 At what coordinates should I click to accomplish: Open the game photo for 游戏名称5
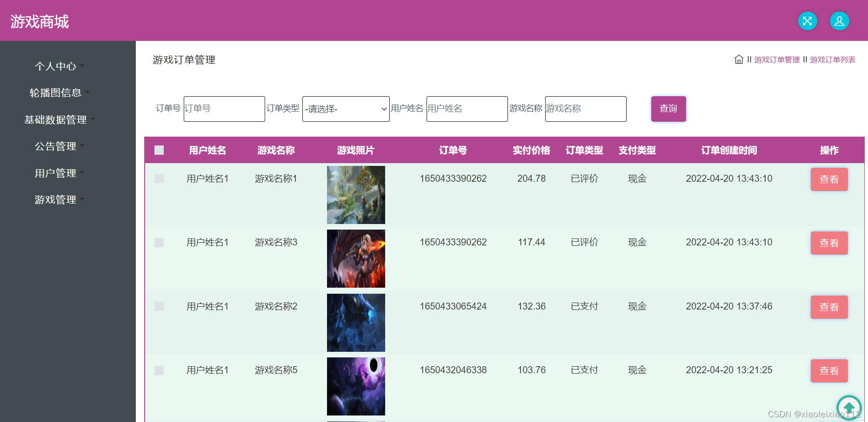tap(356, 386)
